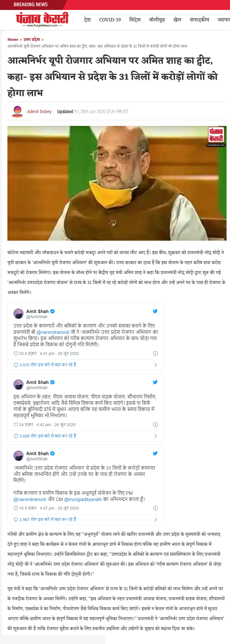This screenshot has width=230, height=644.
Task: Open info icon on first tweet
Action: click(155, 353)
